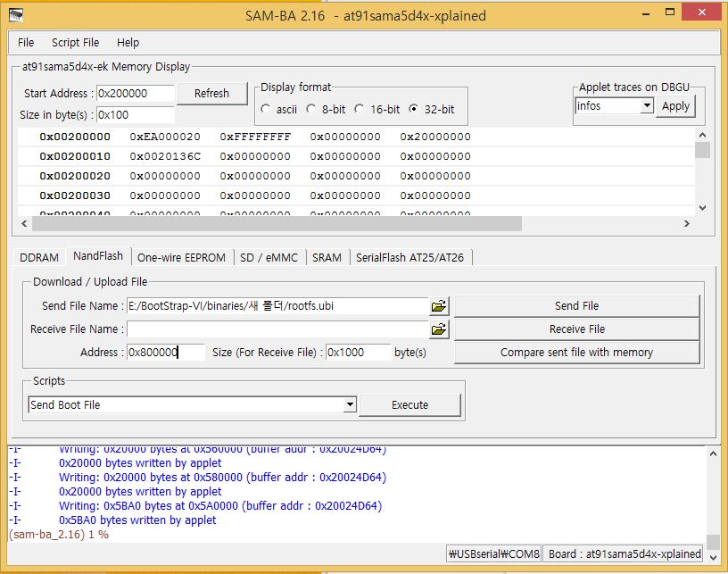Choose the 16-bit display format option
Image resolution: width=728 pixels, height=574 pixels.
(x=359, y=109)
